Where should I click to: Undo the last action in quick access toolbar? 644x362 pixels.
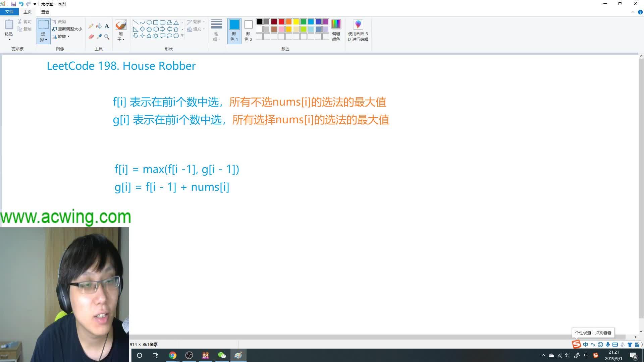pos(21,4)
